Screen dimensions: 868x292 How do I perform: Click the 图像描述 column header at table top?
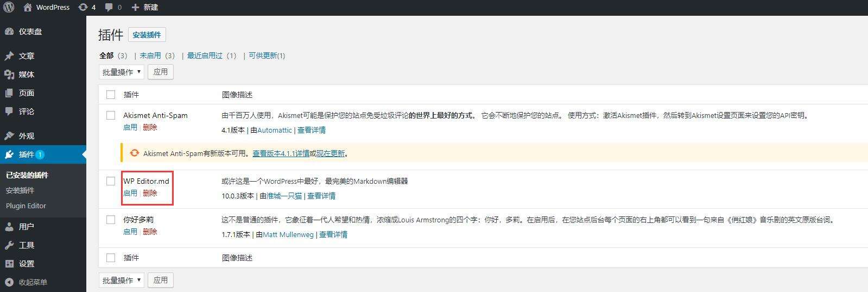click(x=237, y=95)
